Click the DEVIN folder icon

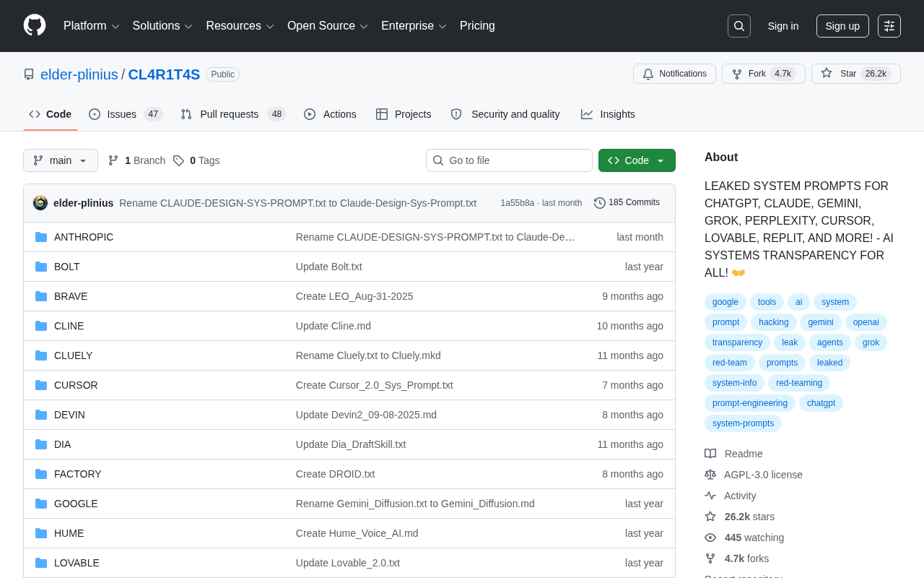click(x=41, y=415)
